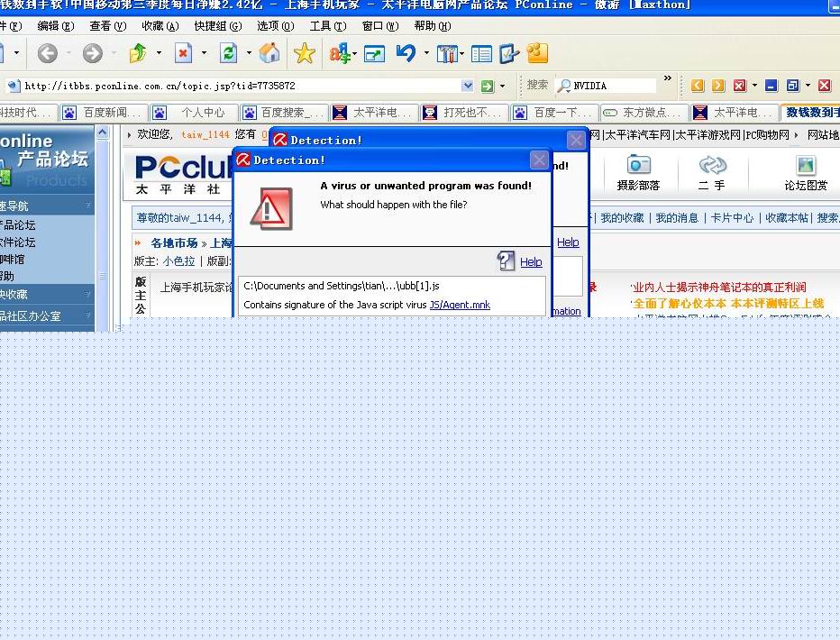The width and height of the screenshot is (840, 640).
Task: Click the address bar URL field
Action: (241, 86)
